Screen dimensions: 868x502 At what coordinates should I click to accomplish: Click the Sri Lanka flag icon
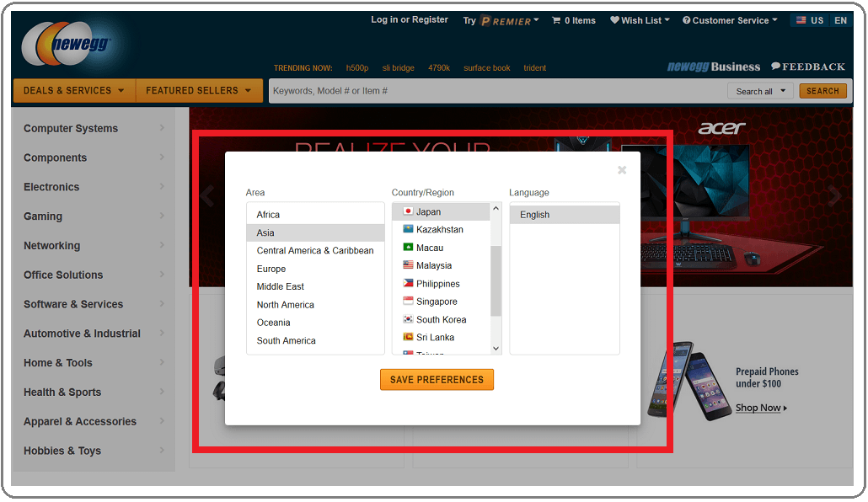point(408,337)
